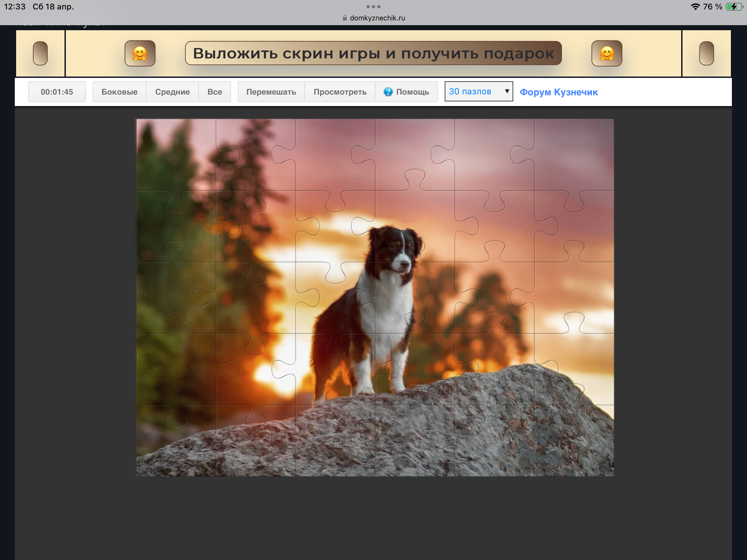Viewport: 747px width, 560px height.
Task: Click the left hugging emoji button
Action: tap(140, 53)
